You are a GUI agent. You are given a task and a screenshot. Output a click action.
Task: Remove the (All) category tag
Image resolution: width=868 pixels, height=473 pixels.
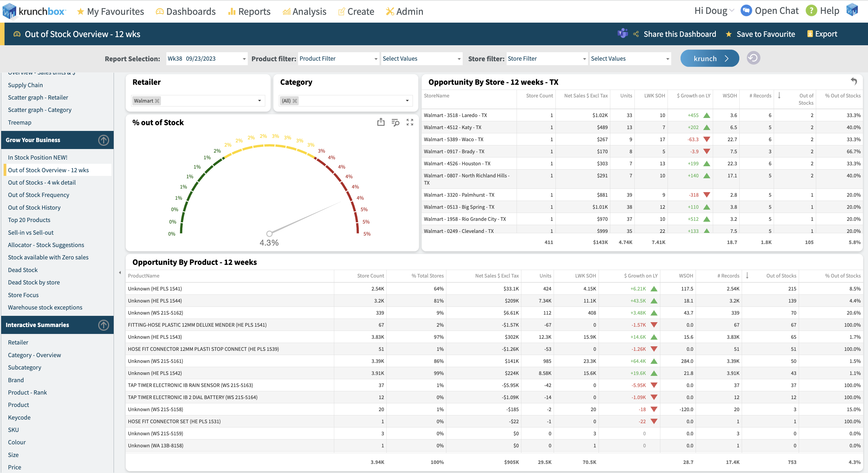(x=295, y=101)
